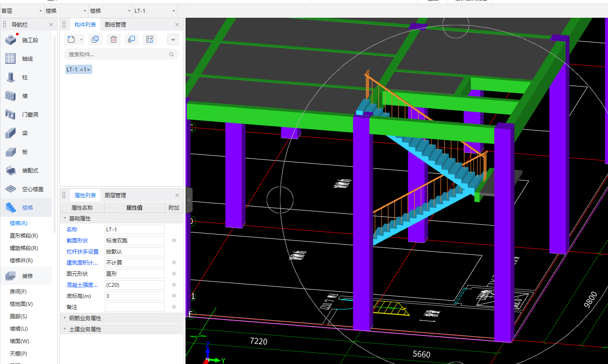Screen dimensions: 608x364
Task: Click the 混凝土强度 value (C20)
Action: tap(134, 285)
